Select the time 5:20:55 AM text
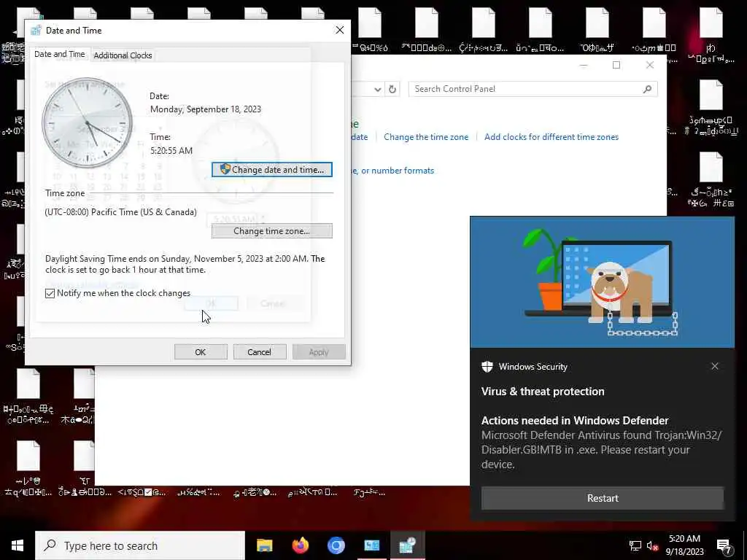This screenshot has height=560, width=747. pyautogui.click(x=171, y=150)
